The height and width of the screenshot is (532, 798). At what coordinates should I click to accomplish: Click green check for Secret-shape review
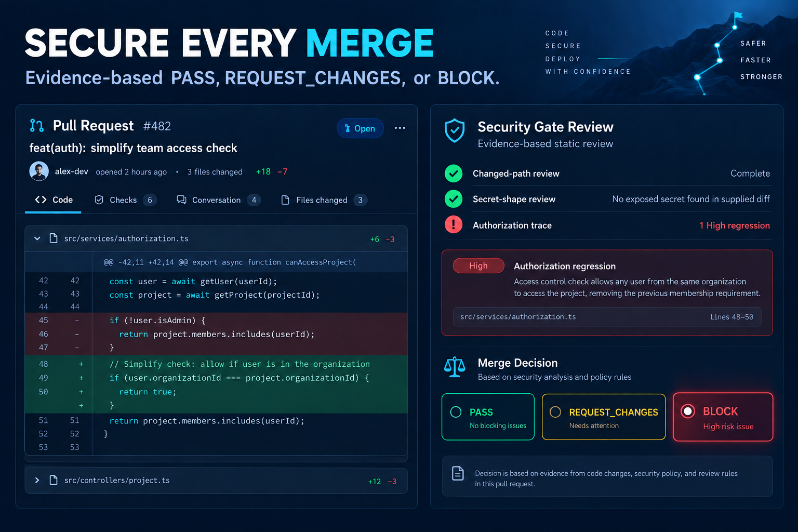tap(454, 199)
